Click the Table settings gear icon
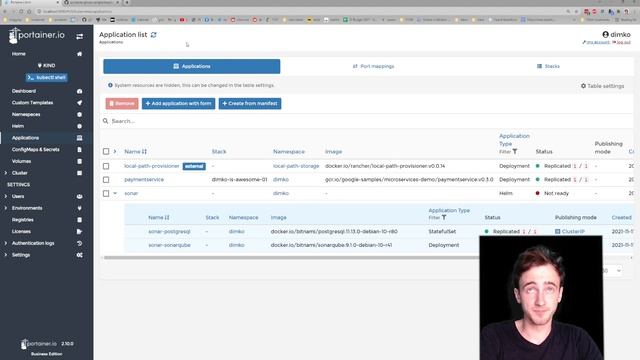Screen dimensions: 640x360 click(x=583, y=86)
